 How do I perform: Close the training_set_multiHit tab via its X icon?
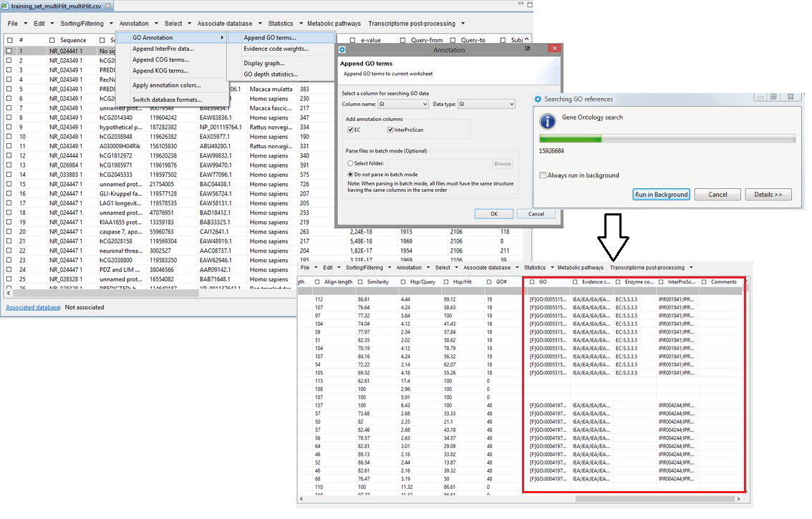[108, 6]
